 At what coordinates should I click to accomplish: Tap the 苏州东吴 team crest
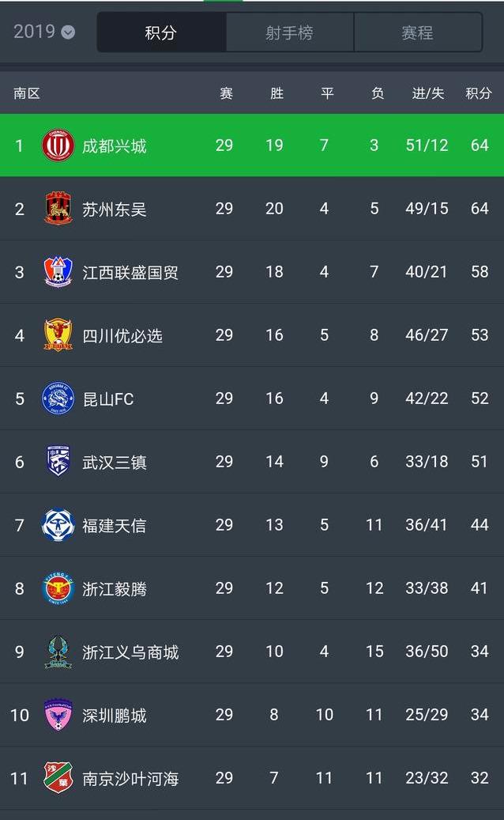[58, 208]
